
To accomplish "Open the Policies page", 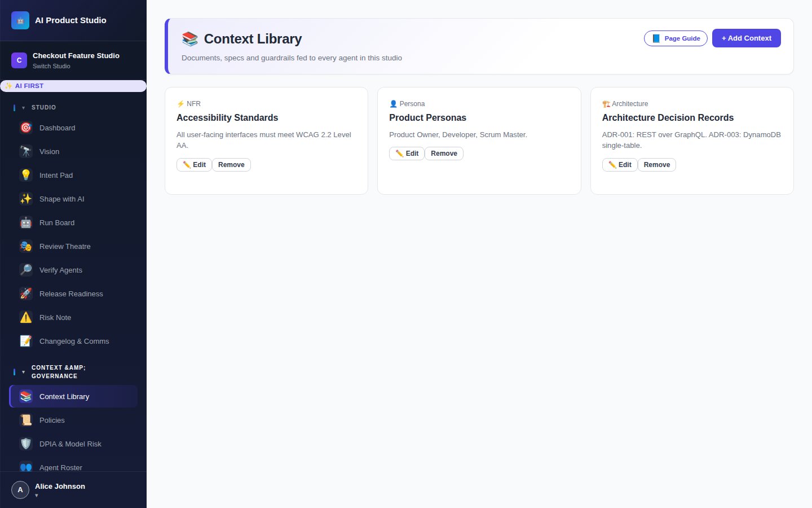I will point(73,420).
